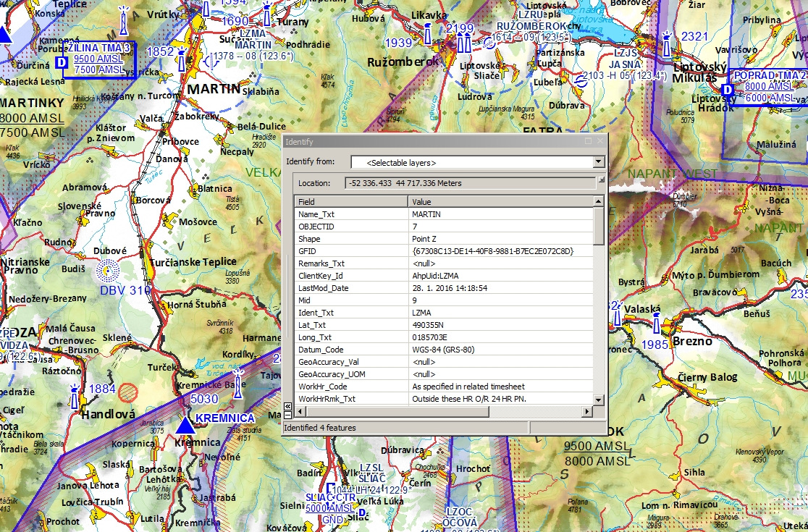Click the obstacle tower symbol labeled 1939
This screenshot has height=532, width=808.
point(427,33)
